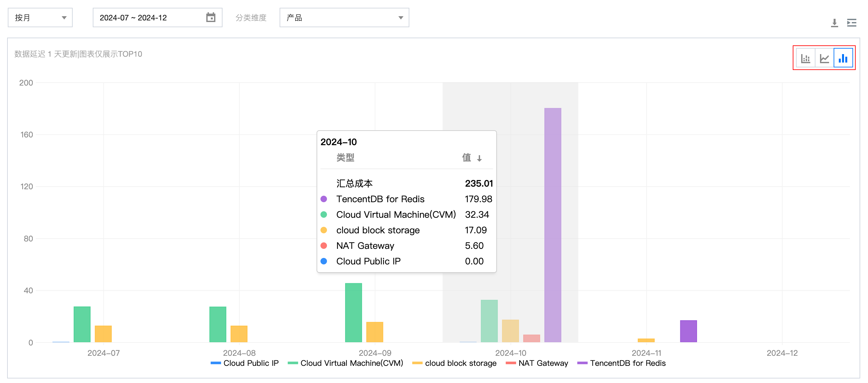Viewport: 868px width, 383px height.
Task: Select the grouped bar chart icon
Action: tap(843, 59)
